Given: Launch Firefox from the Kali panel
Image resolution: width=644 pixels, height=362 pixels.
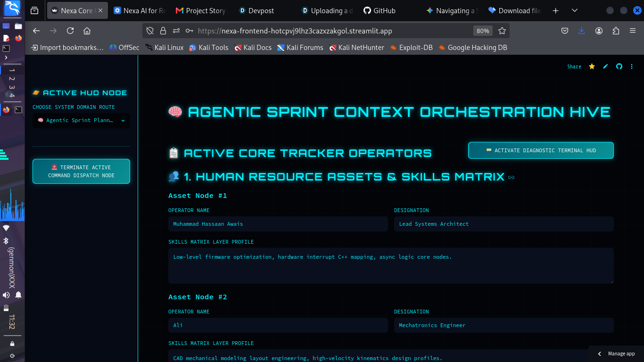Looking at the screenshot, I should tap(18, 38).
